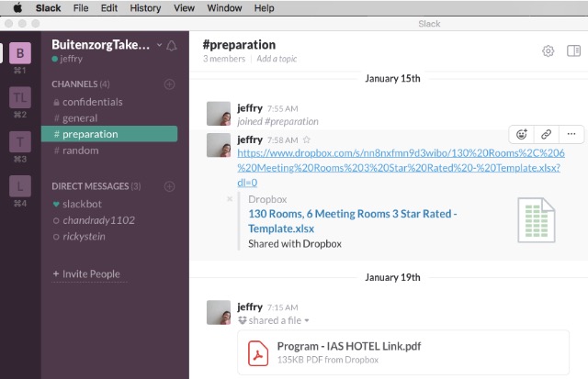Start a new direct message with plus icon
Screen dimensions: 588x379
coord(169,186)
